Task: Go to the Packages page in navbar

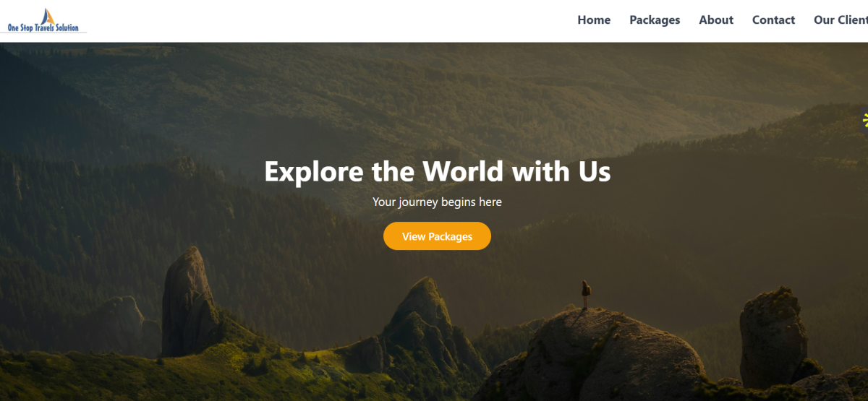Action: coord(655,20)
